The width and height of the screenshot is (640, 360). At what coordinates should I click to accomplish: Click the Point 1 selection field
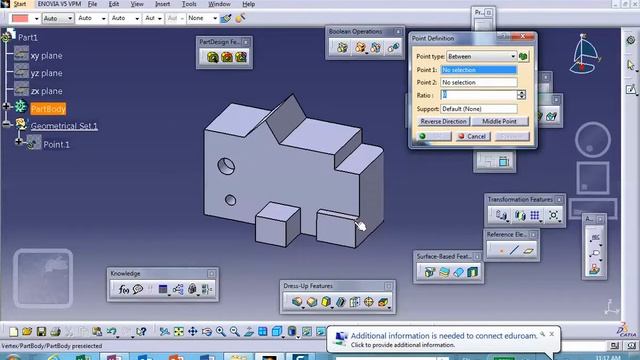(478, 70)
